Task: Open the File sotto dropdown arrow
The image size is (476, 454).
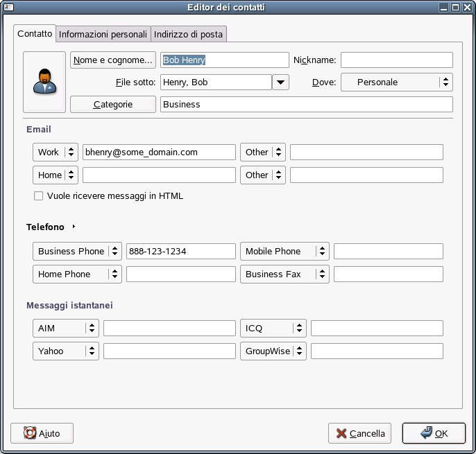Action: [x=281, y=82]
